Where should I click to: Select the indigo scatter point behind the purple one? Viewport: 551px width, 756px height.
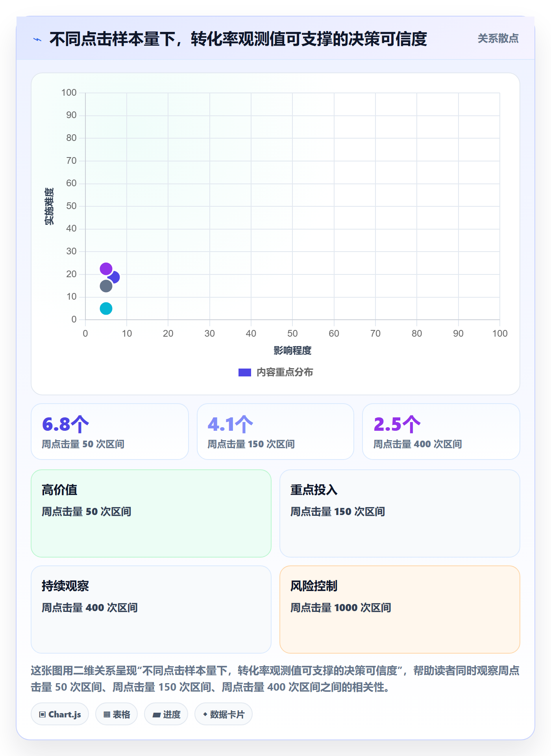tap(115, 277)
